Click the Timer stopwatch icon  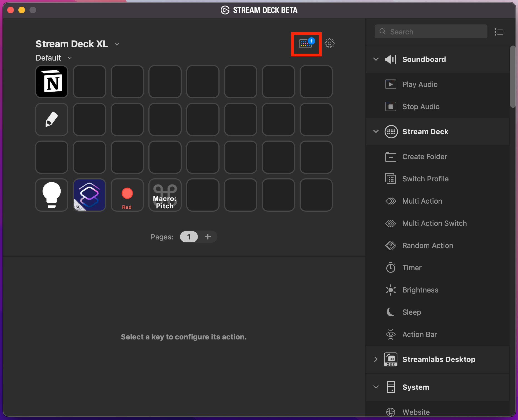[x=391, y=267]
